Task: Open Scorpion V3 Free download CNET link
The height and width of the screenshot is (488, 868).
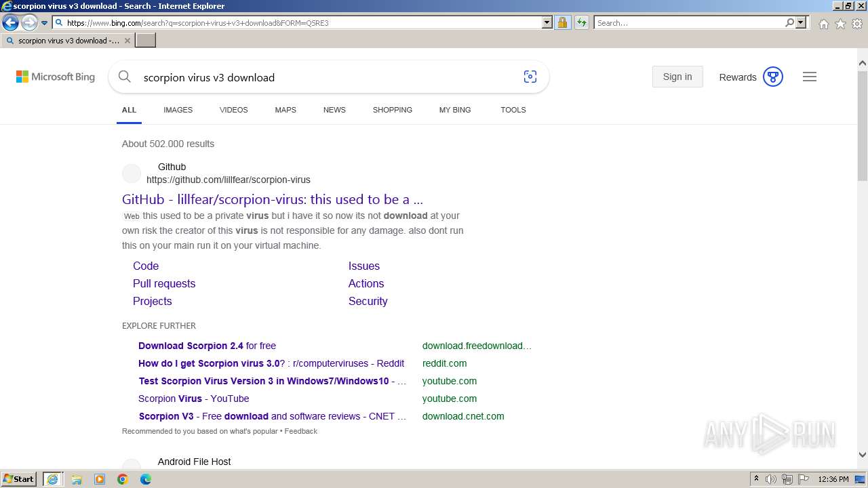Action: [273, 416]
